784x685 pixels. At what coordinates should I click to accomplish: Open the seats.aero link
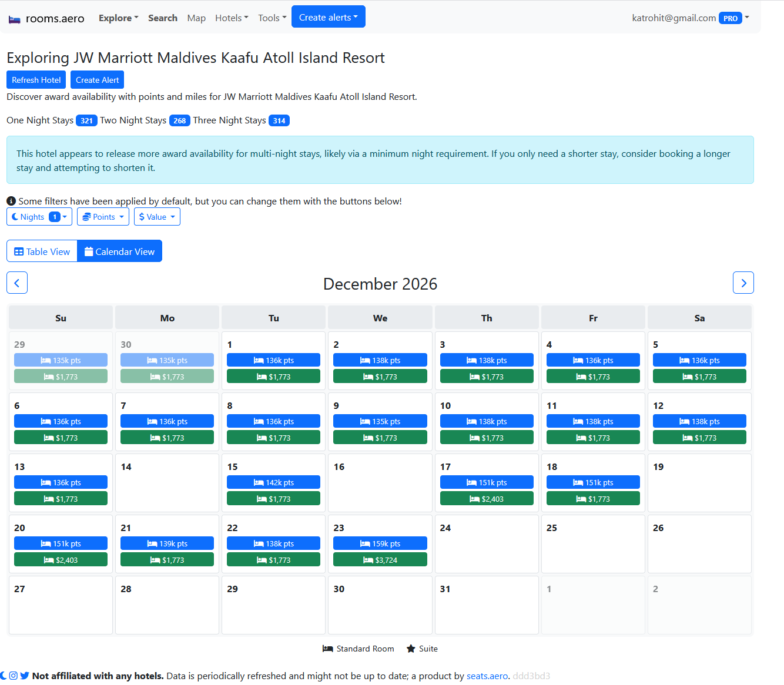487,676
